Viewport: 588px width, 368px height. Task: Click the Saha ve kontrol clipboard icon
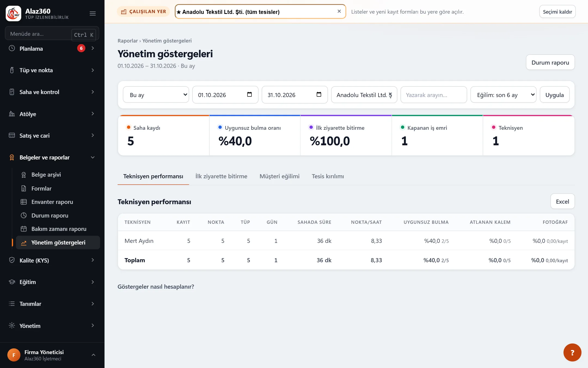12,92
